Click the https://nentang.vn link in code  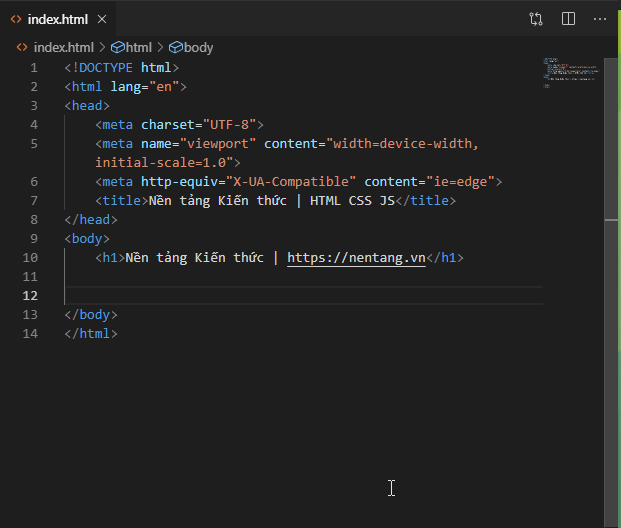tap(356, 257)
